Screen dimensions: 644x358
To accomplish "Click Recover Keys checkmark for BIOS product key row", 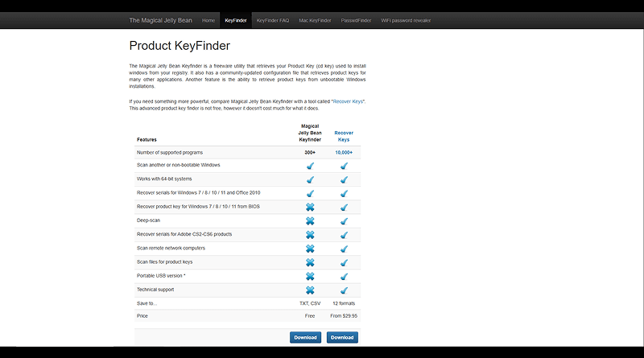I will point(344,207).
